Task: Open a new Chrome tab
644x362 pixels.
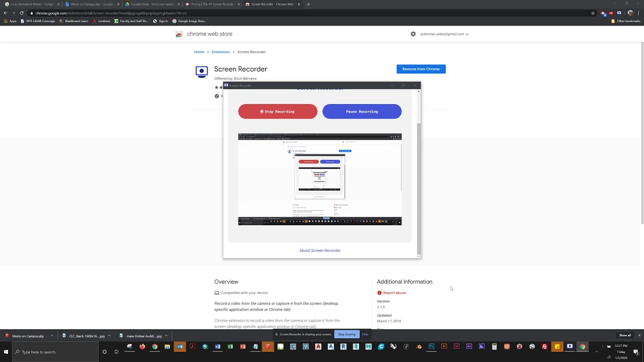Action: point(308,4)
